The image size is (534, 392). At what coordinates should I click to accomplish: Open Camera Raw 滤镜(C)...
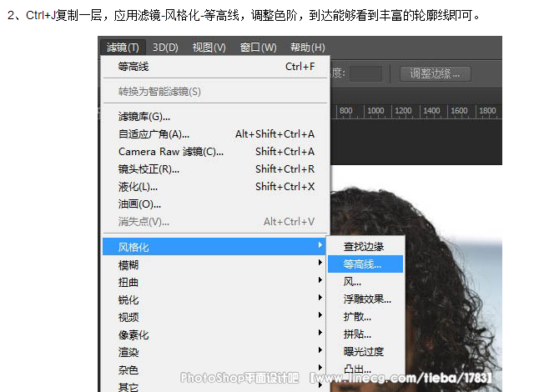[216, 152]
